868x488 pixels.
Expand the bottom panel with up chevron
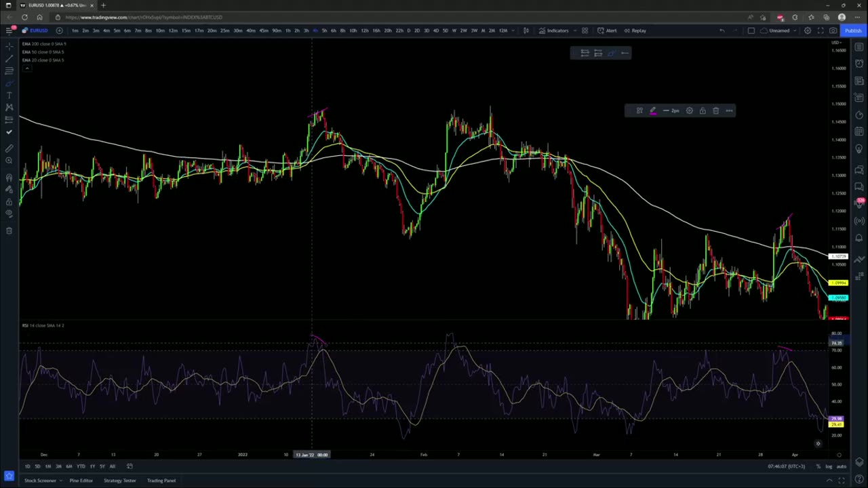coord(829,481)
